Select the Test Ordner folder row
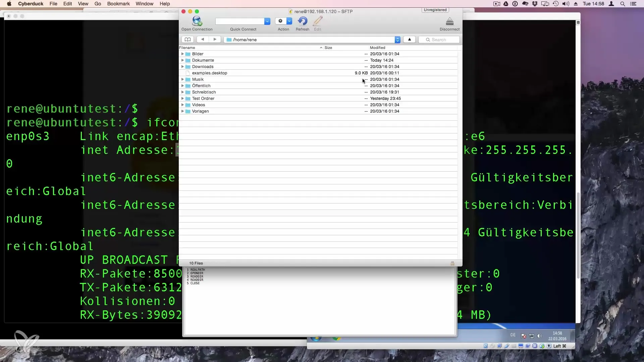 click(318, 99)
